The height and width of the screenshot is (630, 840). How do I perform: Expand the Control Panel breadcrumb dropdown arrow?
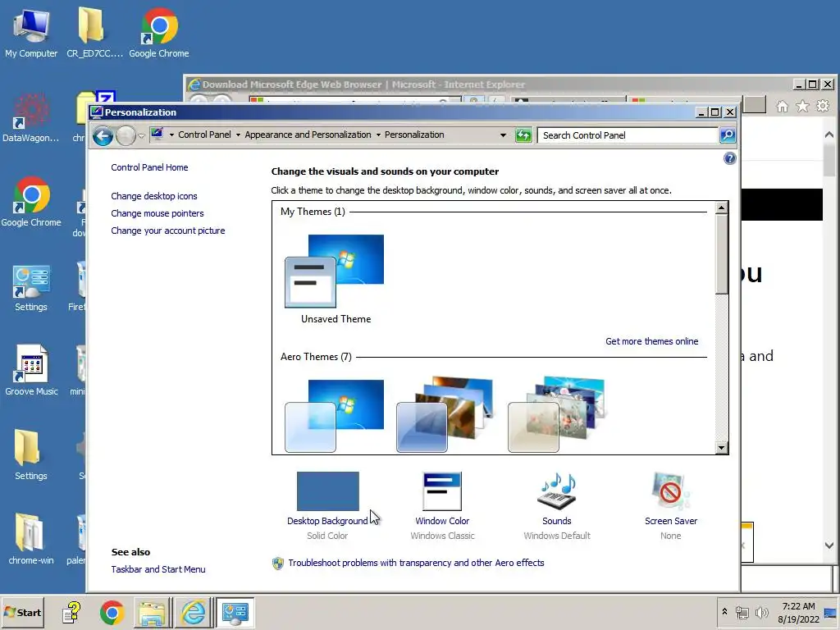click(238, 135)
